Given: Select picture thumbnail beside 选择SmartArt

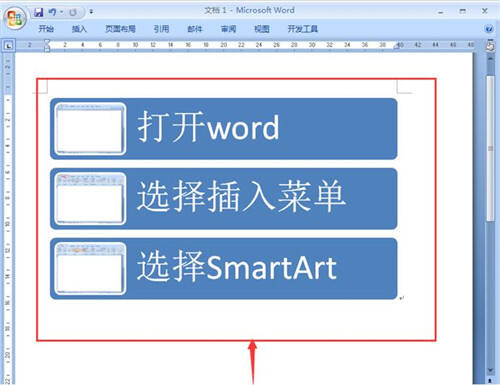Looking at the screenshot, I should coord(90,269).
